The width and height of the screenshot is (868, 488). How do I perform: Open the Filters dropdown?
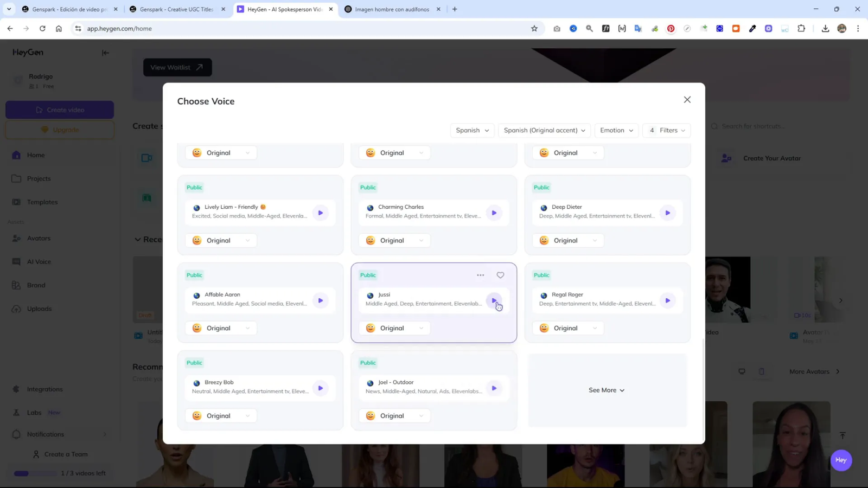click(x=667, y=130)
